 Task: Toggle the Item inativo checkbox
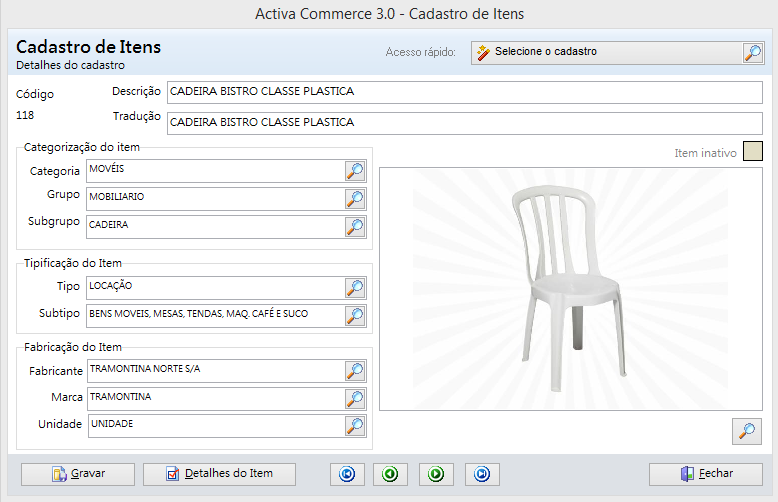point(753,152)
